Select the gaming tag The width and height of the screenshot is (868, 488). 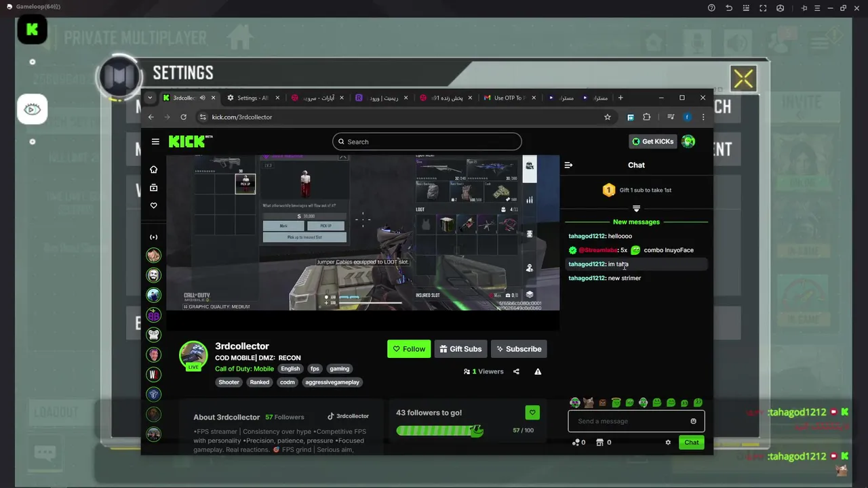coord(339,369)
